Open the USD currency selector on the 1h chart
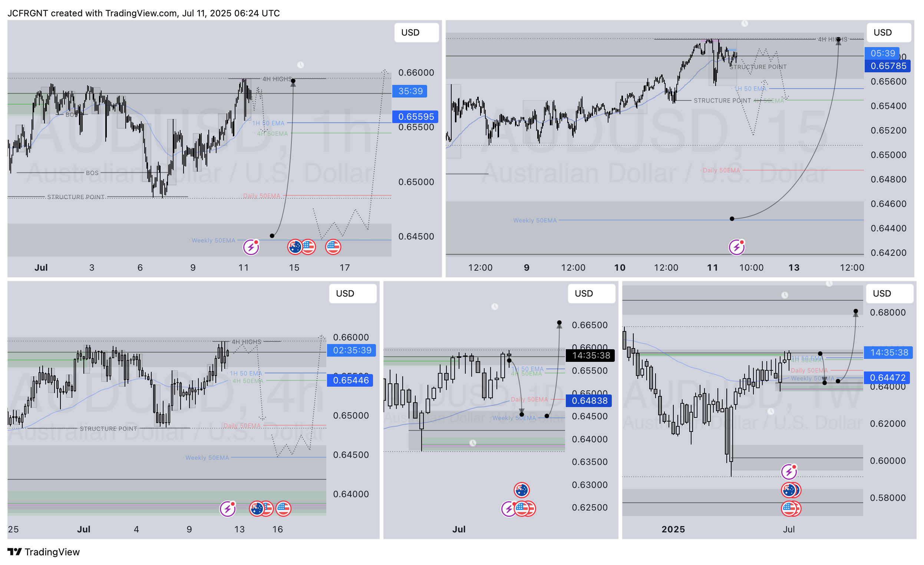 416,33
